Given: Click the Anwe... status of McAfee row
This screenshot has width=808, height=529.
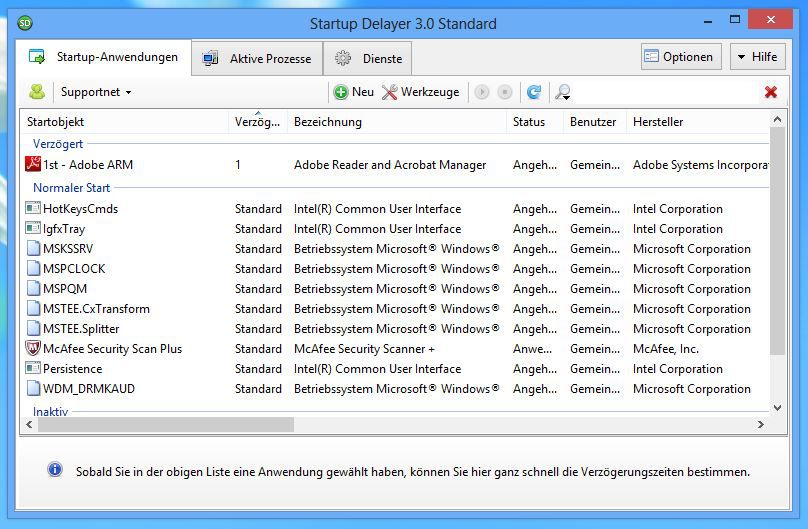Looking at the screenshot, I should [532, 349].
